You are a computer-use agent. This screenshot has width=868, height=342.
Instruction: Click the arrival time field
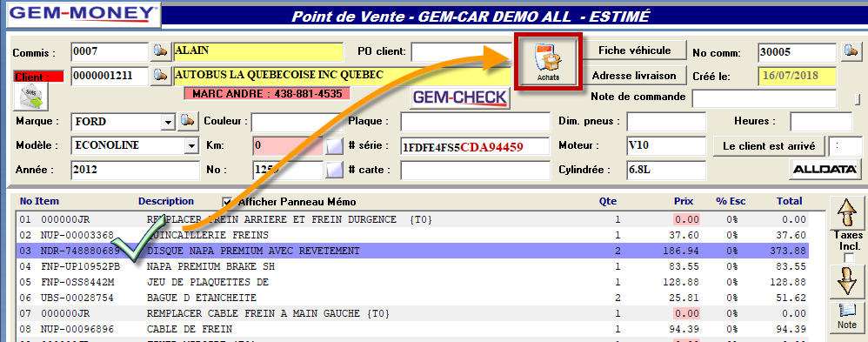[845, 147]
